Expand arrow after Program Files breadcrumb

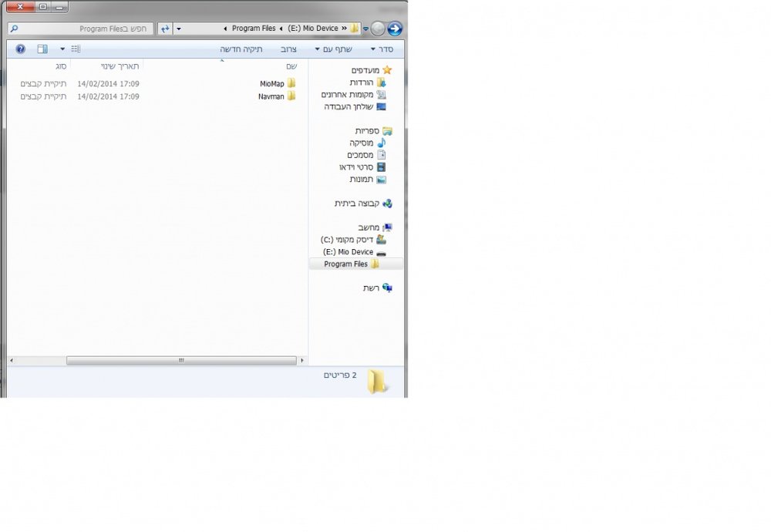[x=225, y=29]
